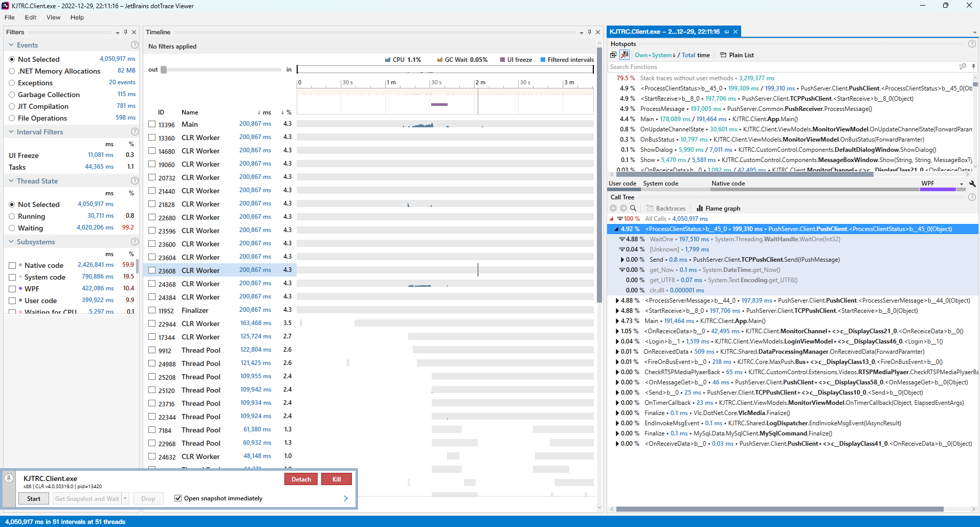Pin the Filters panel

[125, 32]
